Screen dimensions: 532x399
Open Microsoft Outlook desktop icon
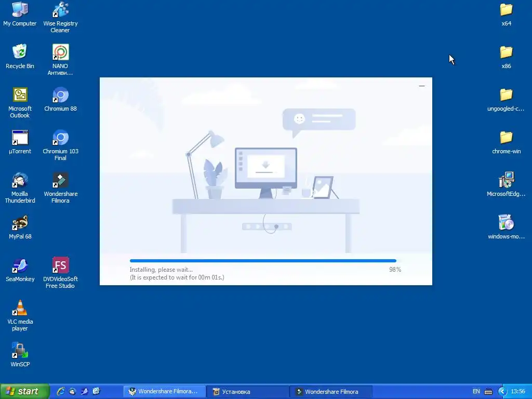(20, 102)
